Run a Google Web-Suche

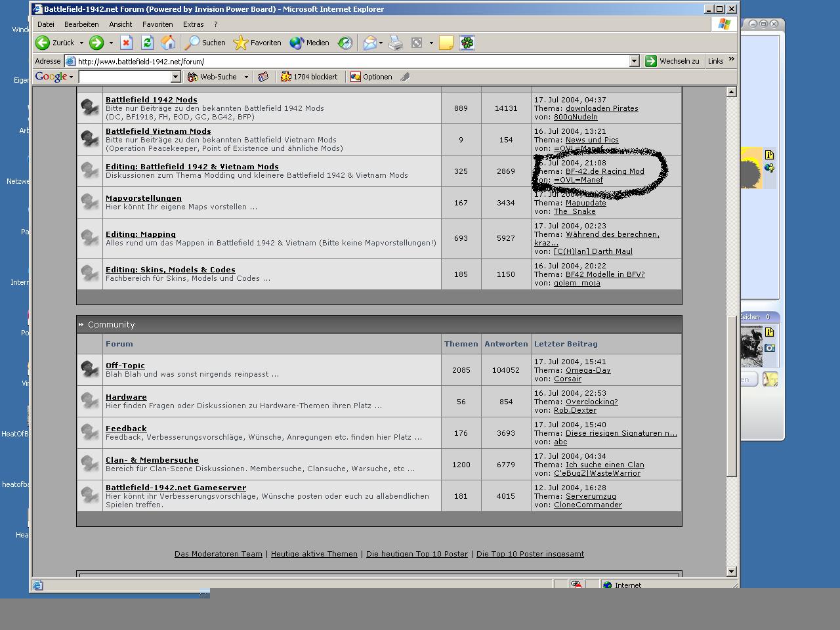[x=213, y=77]
